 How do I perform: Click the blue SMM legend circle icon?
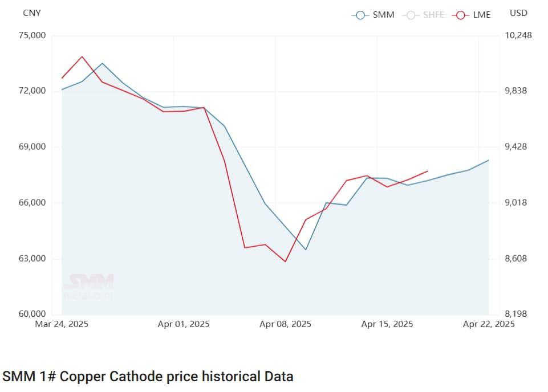coord(360,15)
